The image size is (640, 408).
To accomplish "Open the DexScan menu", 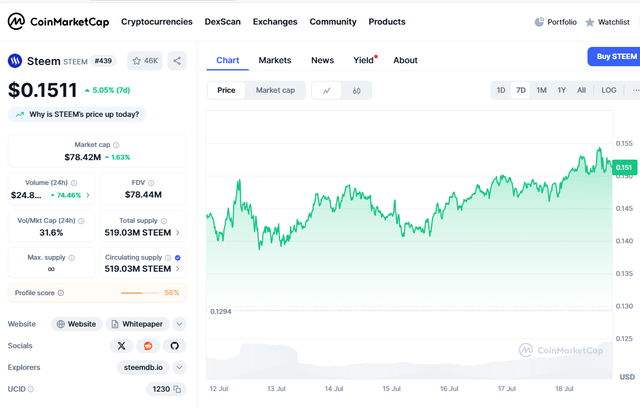I will point(222,22).
